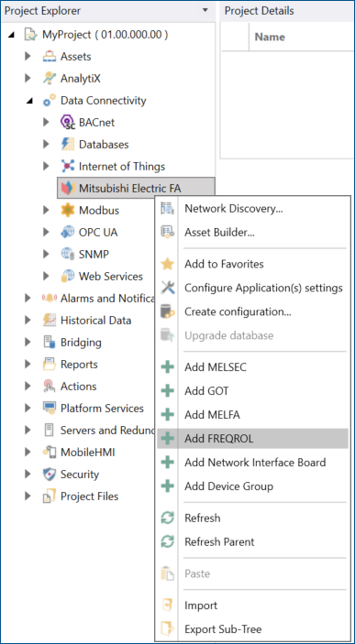Choose Export Sub-Tree menu entry
Image resolution: width=355 pixels, height=644 pixels.
coord(252,628)
